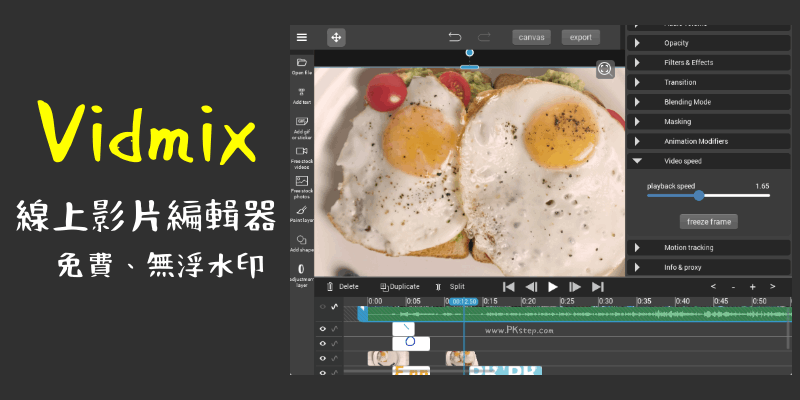Add shape from sidebar
This screenshot has height=400, width=800.
coord(302,244)
